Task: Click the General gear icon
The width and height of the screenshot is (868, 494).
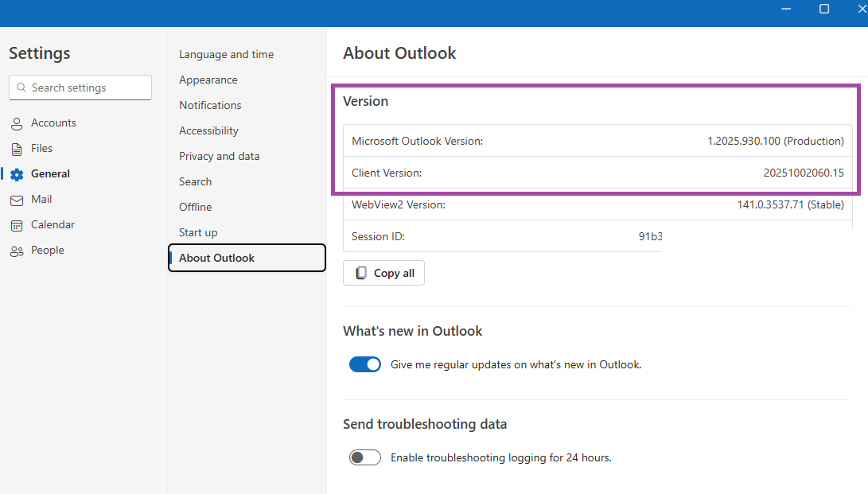Action: pos(17,174)
